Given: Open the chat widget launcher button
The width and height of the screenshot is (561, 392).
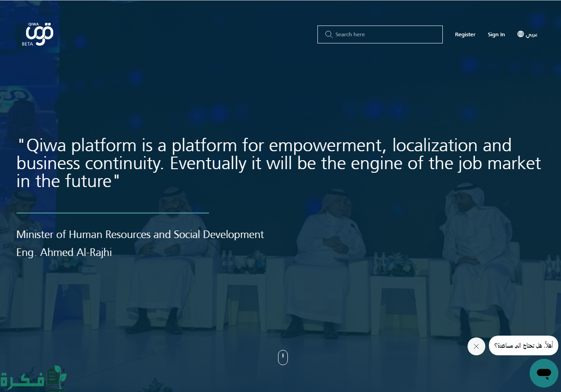Looking at the screenshot, I should [544, 373].
